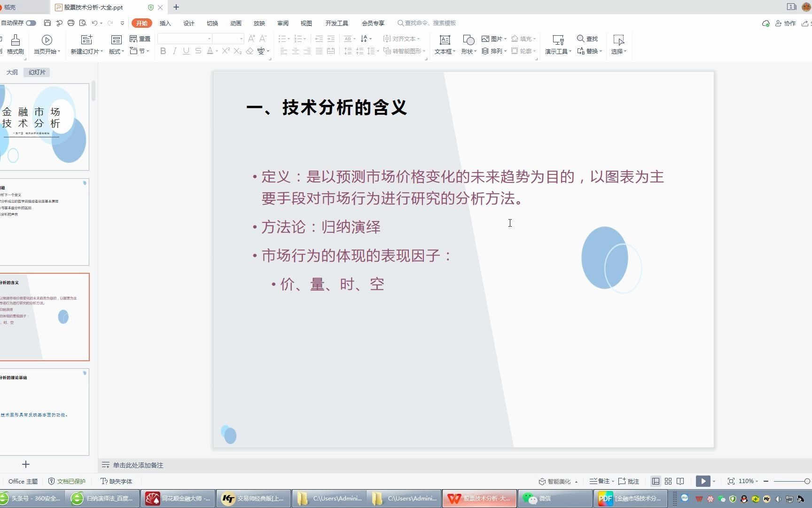Click the cloud sync status icon

(x=765, y=23)
